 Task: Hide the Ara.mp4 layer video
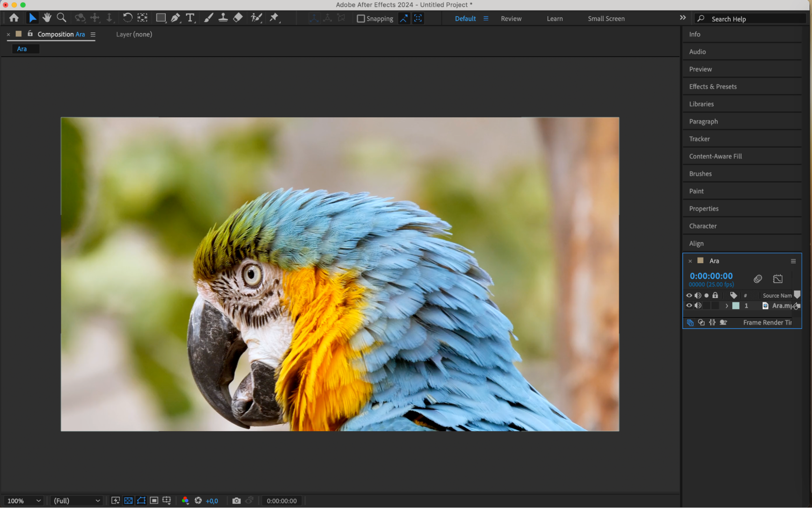coord(689,306)
